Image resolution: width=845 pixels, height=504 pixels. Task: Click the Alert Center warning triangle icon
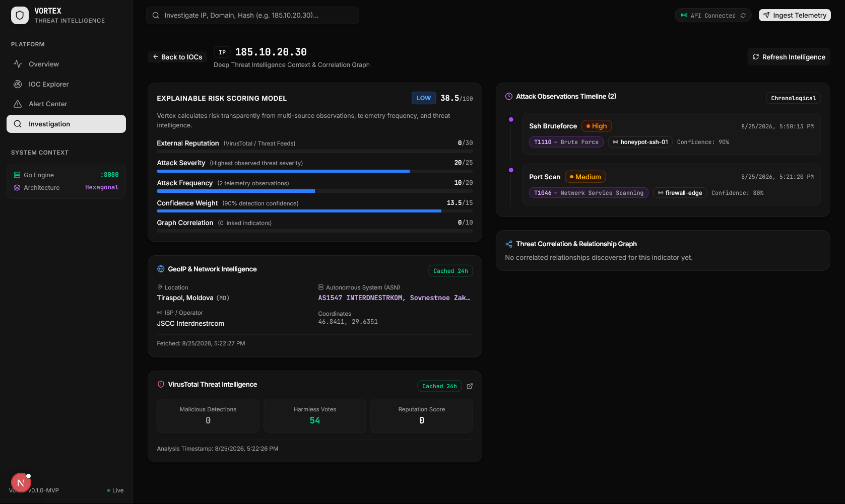click(x=18, y=104)
